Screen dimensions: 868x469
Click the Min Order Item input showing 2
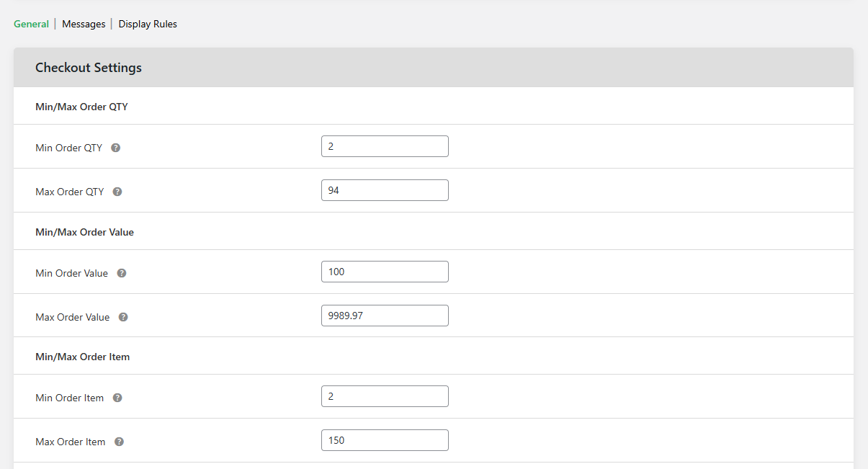[x=385, y=396]
